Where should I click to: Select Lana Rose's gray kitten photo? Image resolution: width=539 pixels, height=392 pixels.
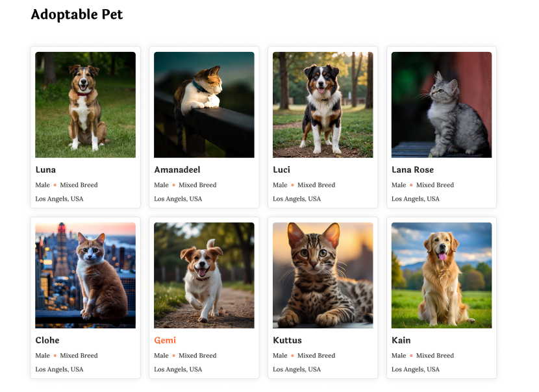click(x=442, y=104)
